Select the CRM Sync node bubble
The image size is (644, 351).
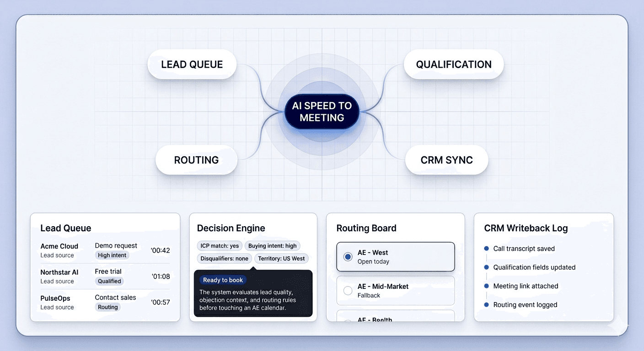pos(446,160)
